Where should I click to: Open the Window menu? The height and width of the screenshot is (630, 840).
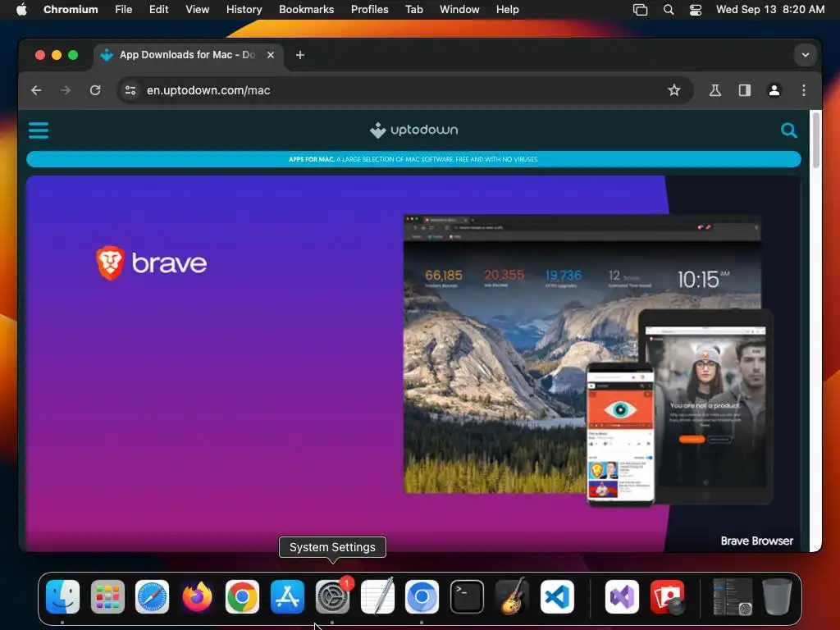(x=459, y=9)
